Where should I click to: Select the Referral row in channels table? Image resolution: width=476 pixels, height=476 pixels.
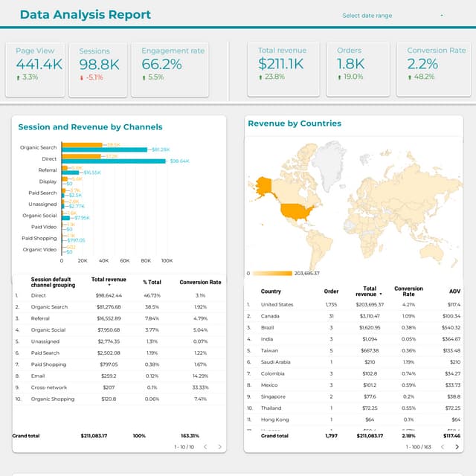coord(119,318)
